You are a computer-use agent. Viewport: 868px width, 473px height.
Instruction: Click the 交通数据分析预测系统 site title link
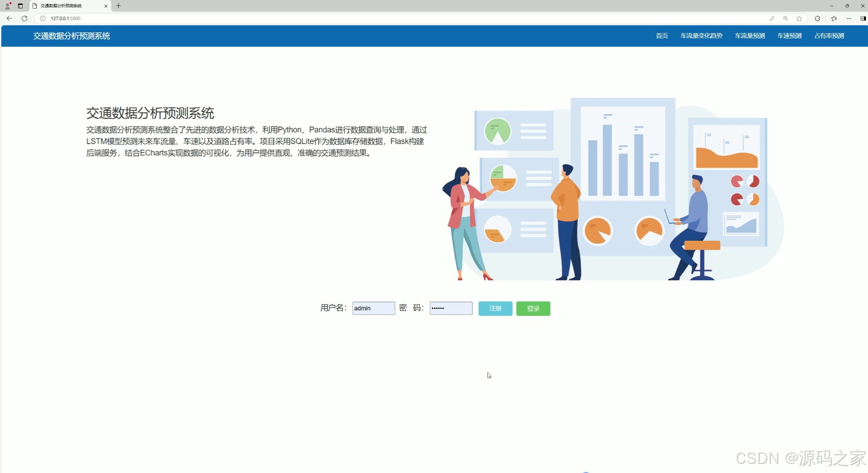(x=71, y=35)
